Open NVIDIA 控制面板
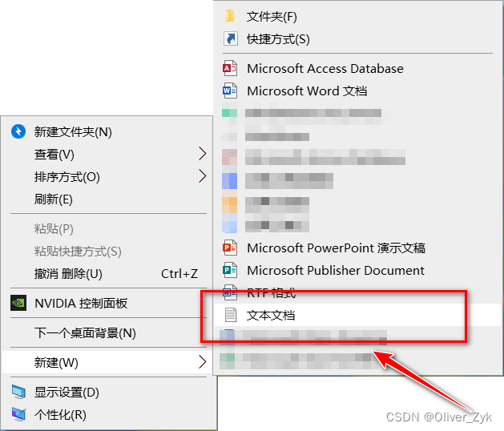 point(107,303)
